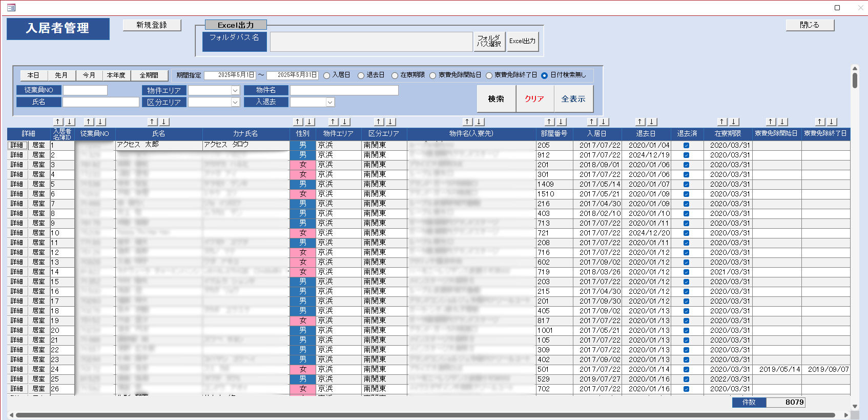Click the vertical scrollbar thumb

tap(855, 80)
